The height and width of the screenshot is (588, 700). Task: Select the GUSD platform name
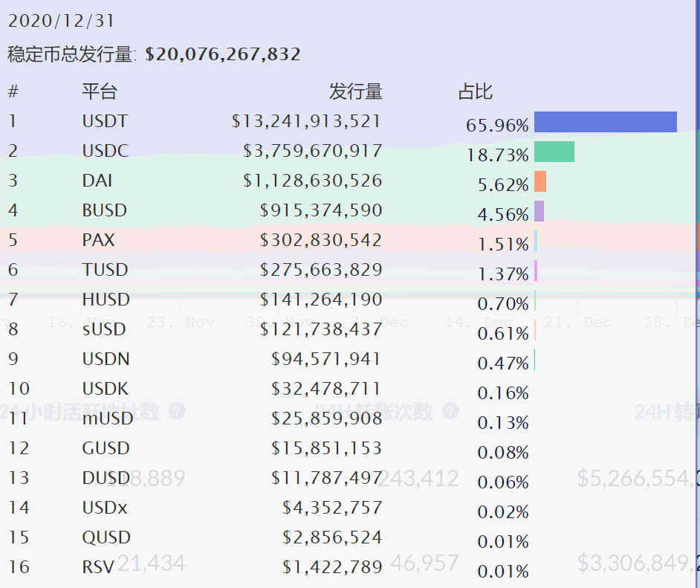[x=106, y=448]
